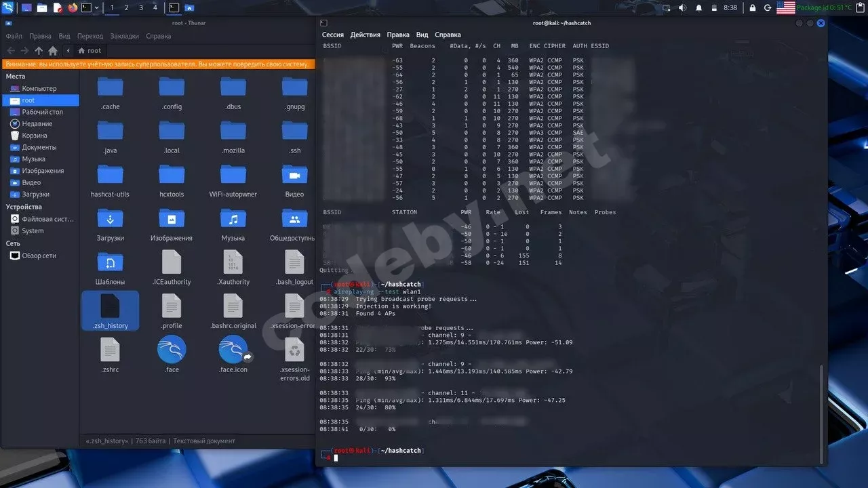Click the log out session icon
Screen dimensions: 868x488
[768, 7]
